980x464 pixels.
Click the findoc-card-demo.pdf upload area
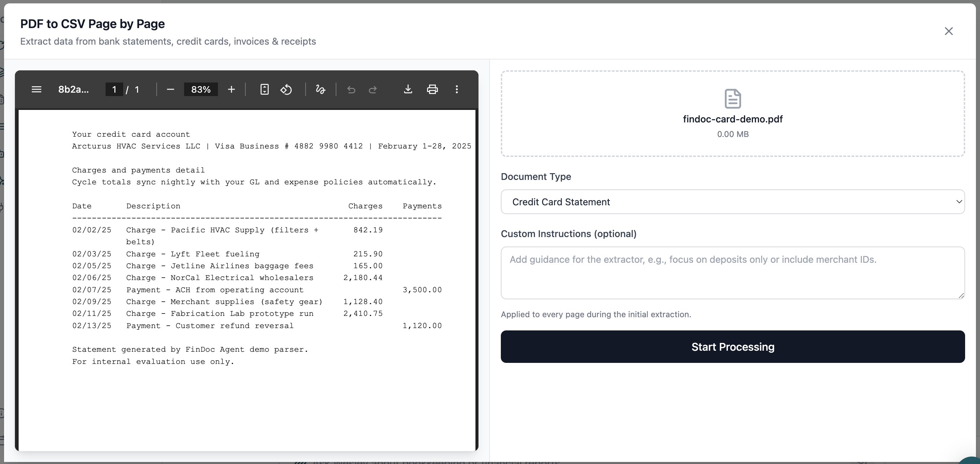click(732, 114)
